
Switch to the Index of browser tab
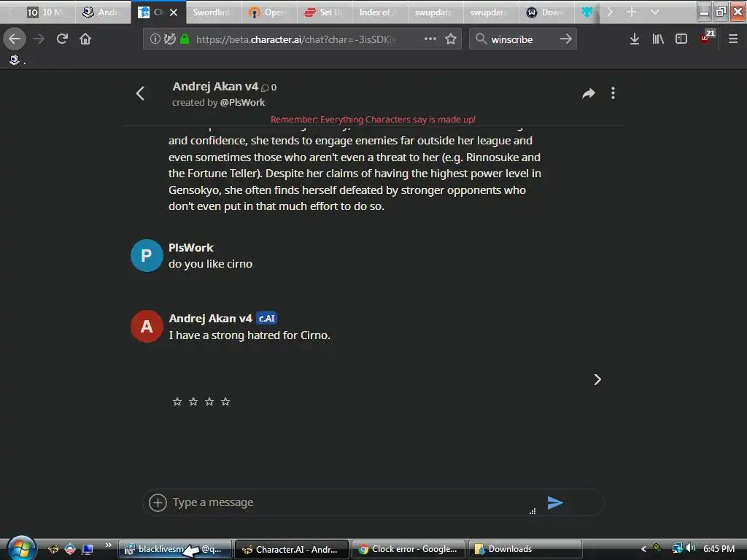pos(379,12)
